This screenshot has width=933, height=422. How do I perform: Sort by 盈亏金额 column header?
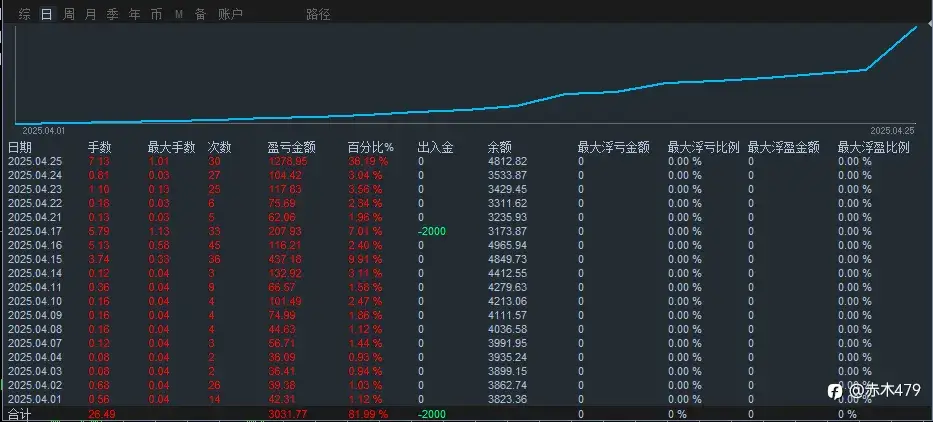(x=292, y=148)
